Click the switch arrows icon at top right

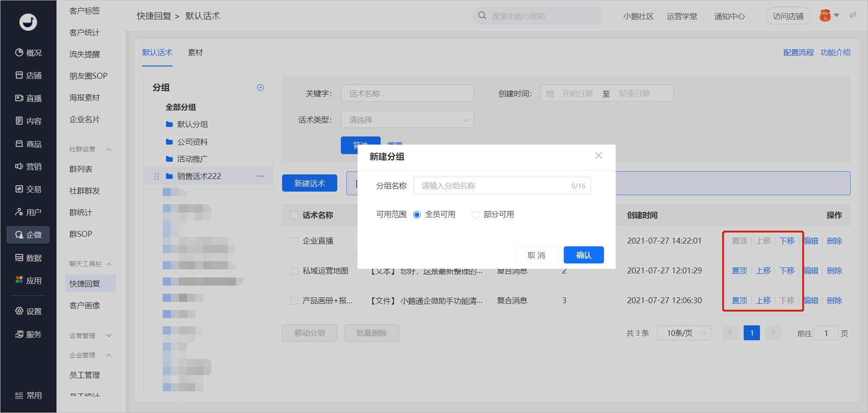tap(853, 15)
